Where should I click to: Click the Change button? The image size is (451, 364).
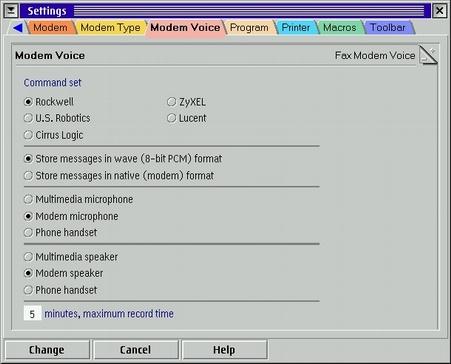point(47,350)
